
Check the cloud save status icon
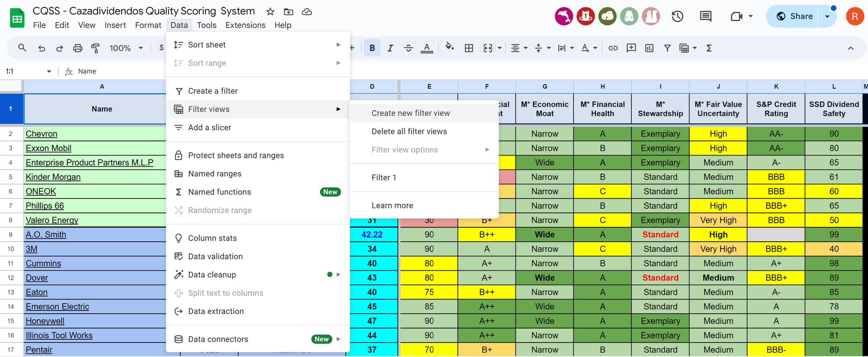[x=307, y=12]
